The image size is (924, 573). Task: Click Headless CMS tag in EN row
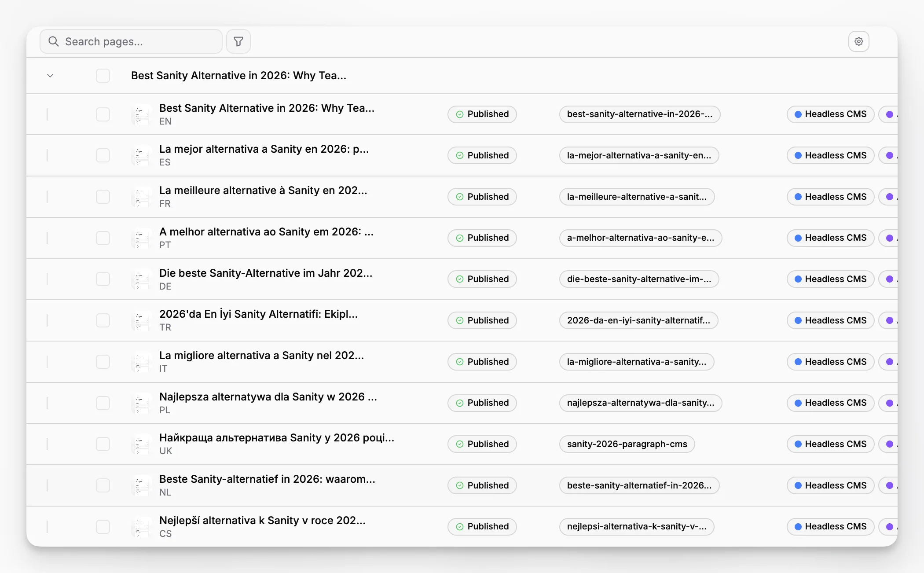click(830, 114)
